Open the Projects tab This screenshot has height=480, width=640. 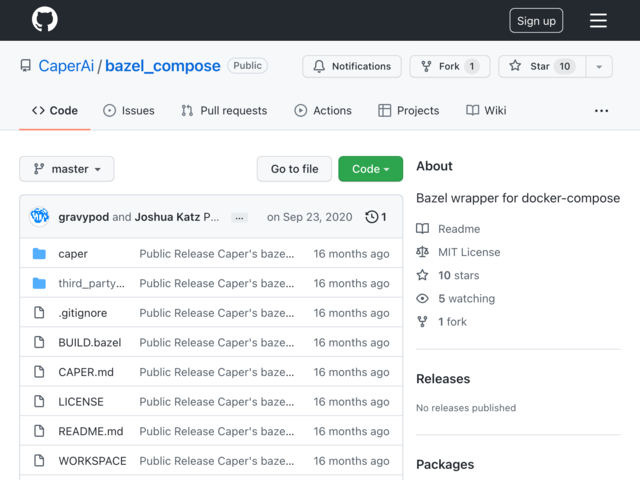(409, 111)
